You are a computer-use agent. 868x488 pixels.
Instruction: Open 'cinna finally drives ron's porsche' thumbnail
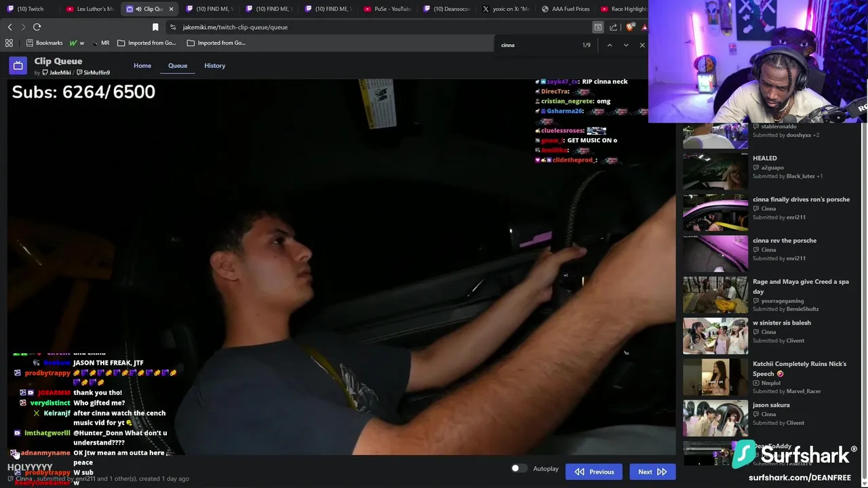[x=715, y=212]
